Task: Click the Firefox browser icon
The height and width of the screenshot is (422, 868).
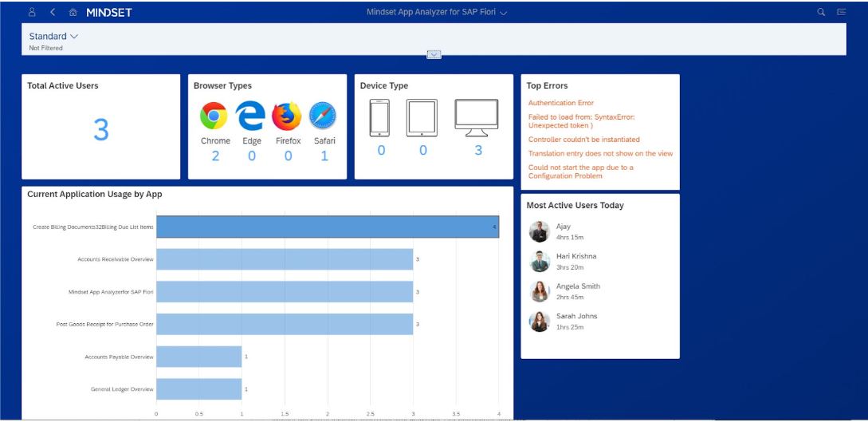Action: 287,116
